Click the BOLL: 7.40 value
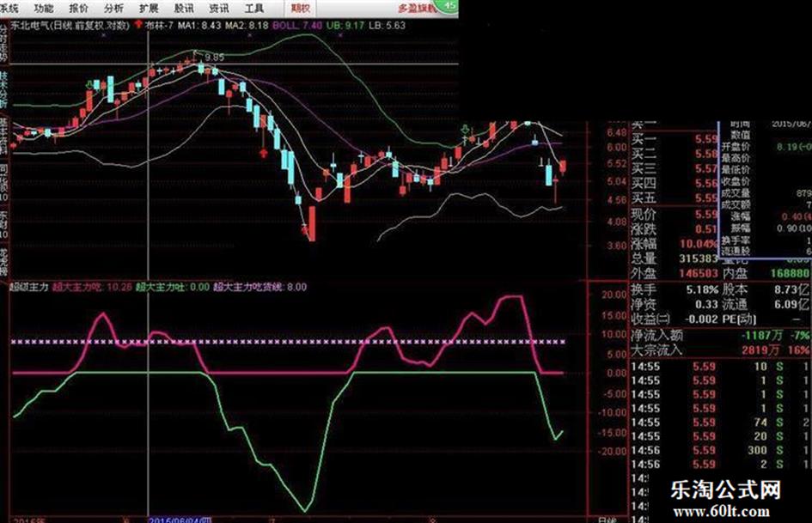Viewport: 812px width, 523px height. tap(297, 25)
